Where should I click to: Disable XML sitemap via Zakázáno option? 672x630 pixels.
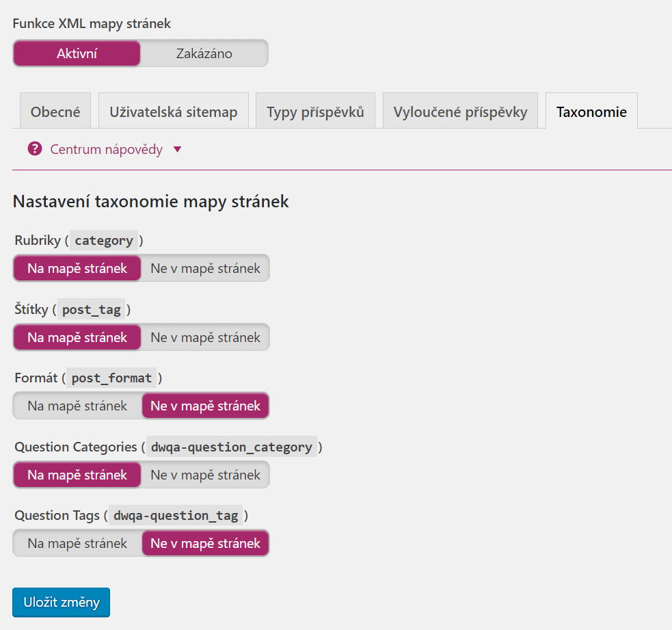(x=204, y=53)
